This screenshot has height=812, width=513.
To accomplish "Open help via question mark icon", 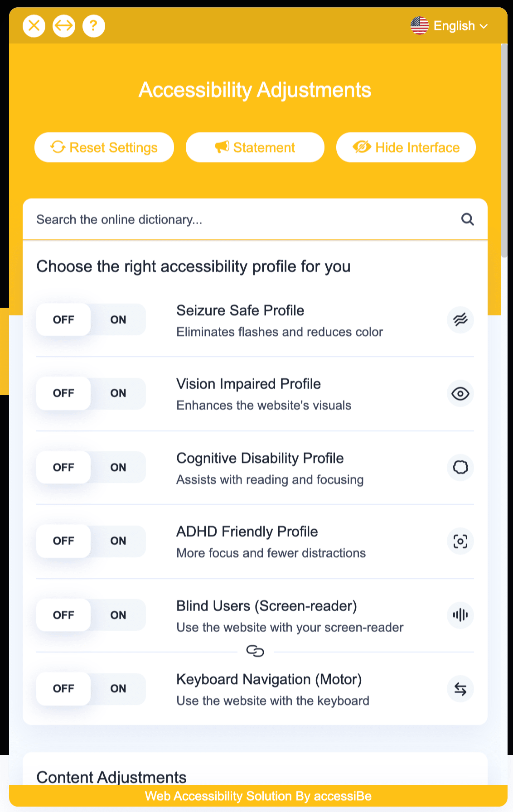I will point(94,26).
